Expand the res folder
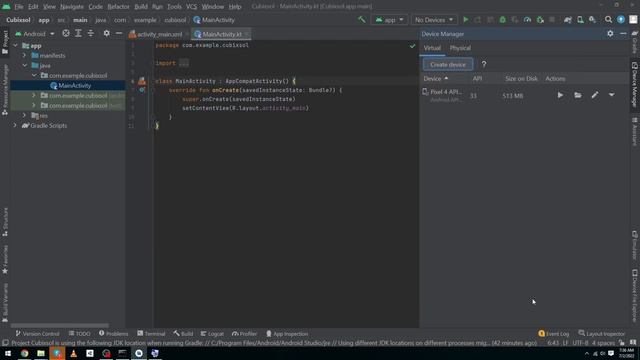The image size is (640, 360). (x=24, y=116)
